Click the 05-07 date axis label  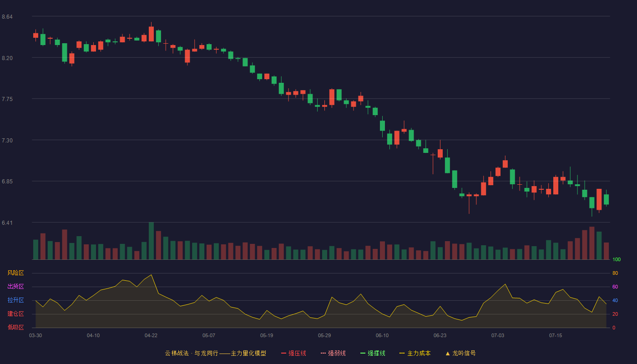pyautogui.click(x=209, y=335)
